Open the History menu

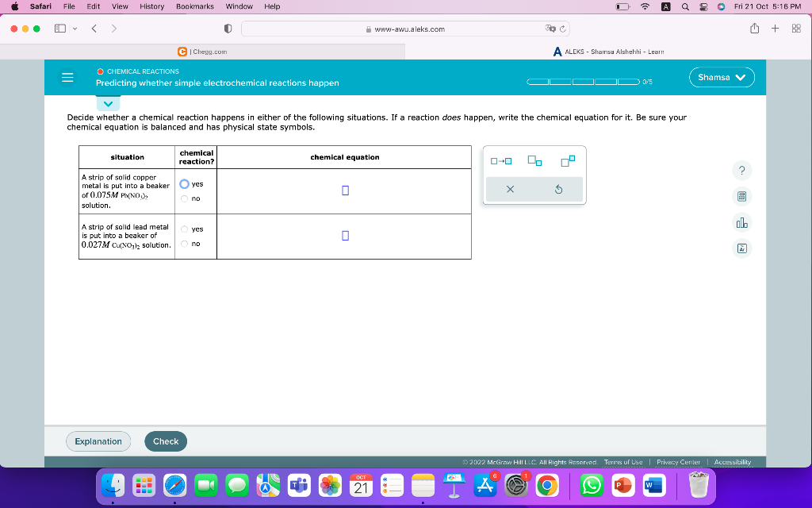(x=151, y=6)
